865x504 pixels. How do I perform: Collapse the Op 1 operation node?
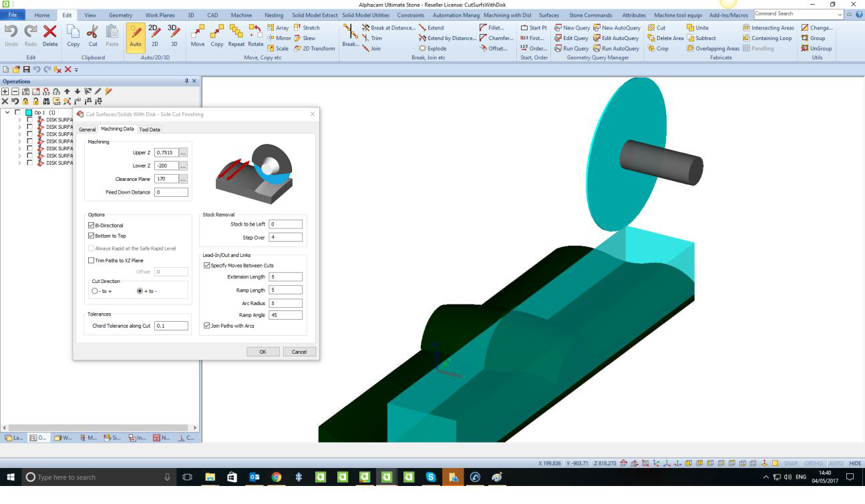tap(6, 112)
